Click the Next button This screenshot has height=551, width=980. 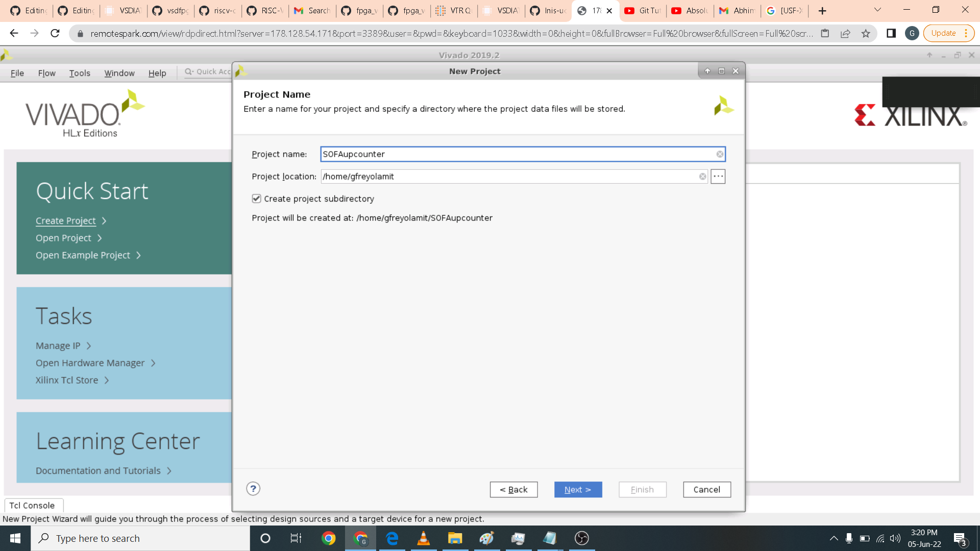[x=578, y=489]
